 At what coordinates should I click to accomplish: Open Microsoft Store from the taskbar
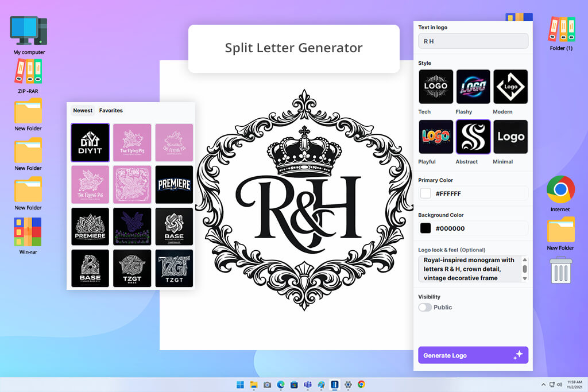point(294,385)
